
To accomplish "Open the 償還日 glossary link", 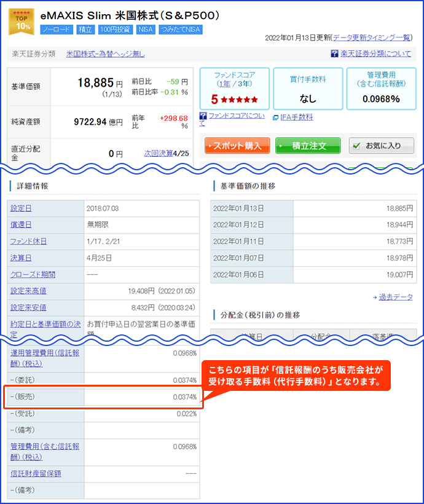I will coord(21,225).
